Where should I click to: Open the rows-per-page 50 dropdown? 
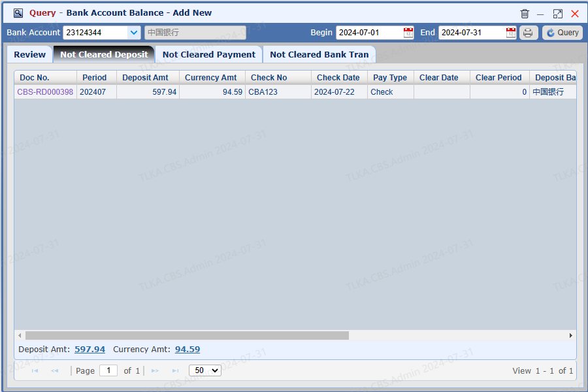[205, 370]
